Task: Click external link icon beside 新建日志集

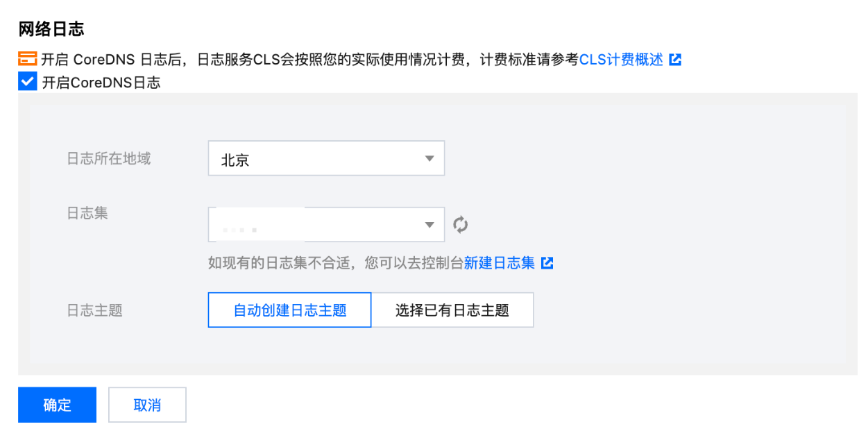Action: [x=547, y=263]
